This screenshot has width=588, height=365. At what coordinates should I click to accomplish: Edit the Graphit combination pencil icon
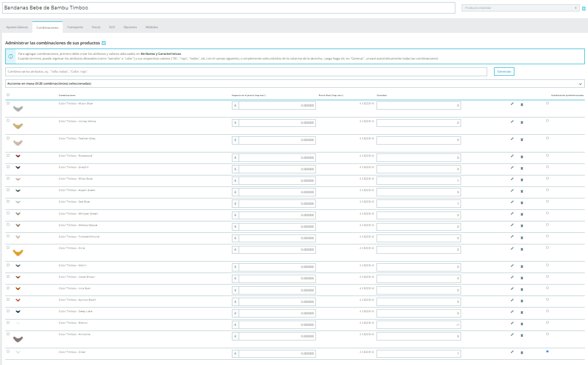click(512, 168)
